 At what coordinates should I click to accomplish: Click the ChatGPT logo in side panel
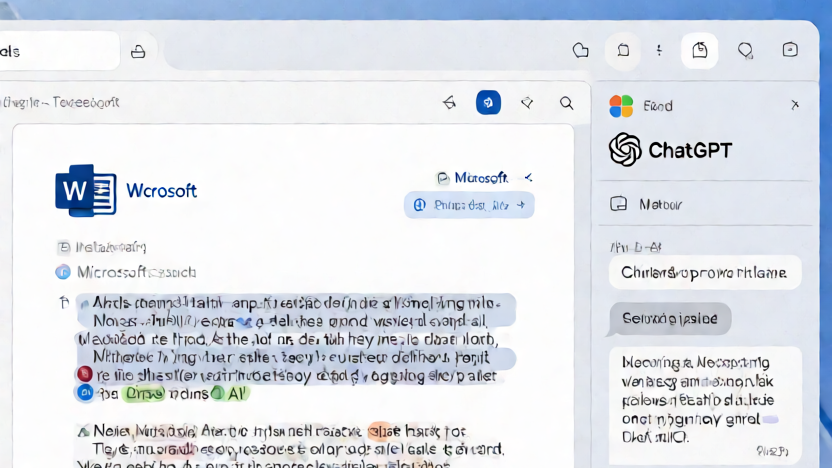tap(625, 150)
